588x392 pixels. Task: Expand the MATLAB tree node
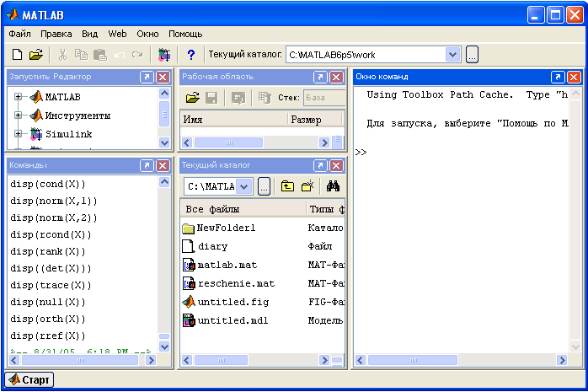[x=18, y=97]
